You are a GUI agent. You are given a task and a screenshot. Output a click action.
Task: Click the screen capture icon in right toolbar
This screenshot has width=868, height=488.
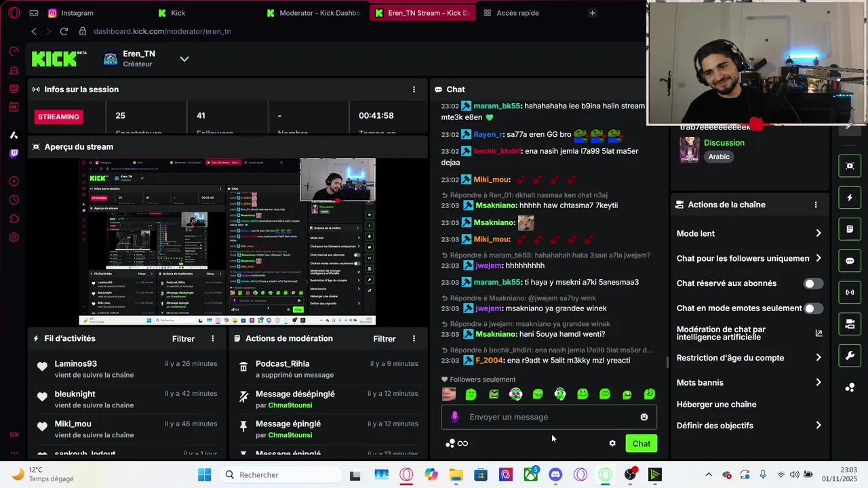[850, 166]
